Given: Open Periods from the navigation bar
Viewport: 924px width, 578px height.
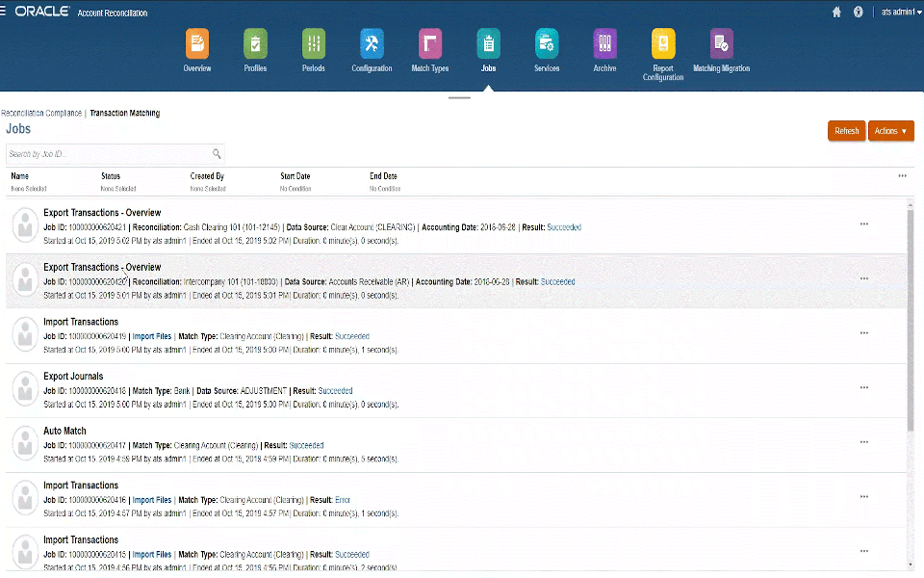Looking at the screenshot, I should (x=313, y=44).
